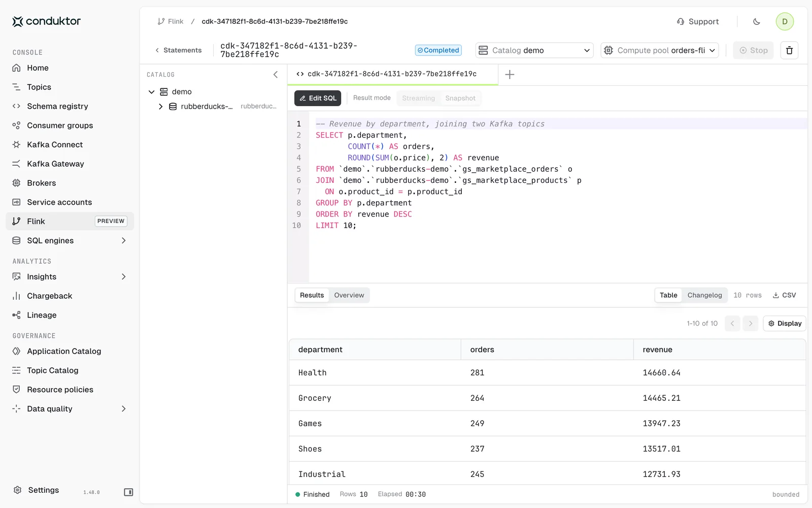Screen dimensions: 812x508
Task: Open user avatar D menu
Action: point(785,21)
